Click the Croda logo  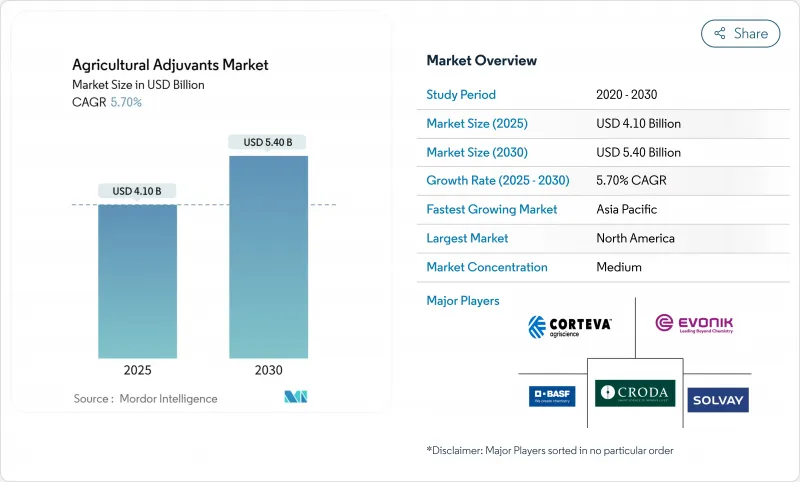[635, 393]
